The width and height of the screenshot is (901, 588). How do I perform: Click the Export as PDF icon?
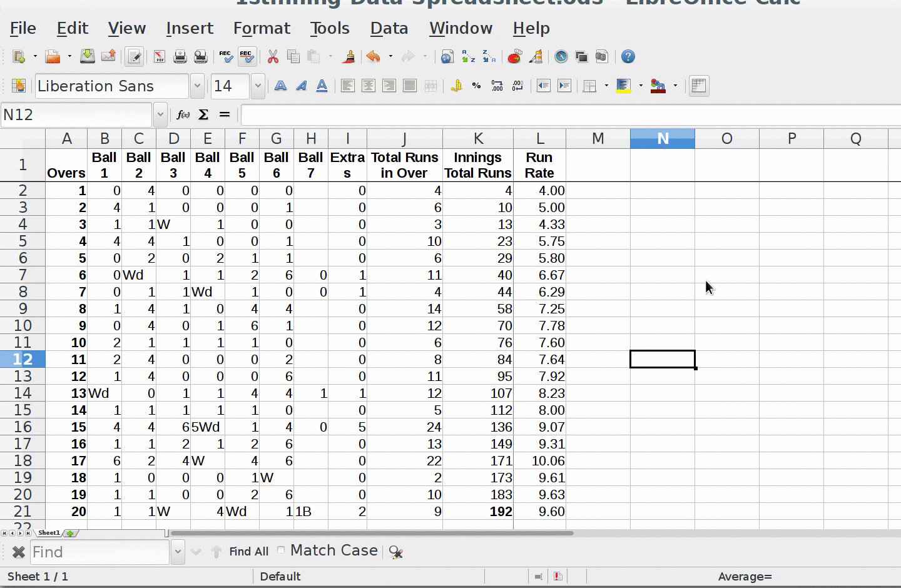159,57
